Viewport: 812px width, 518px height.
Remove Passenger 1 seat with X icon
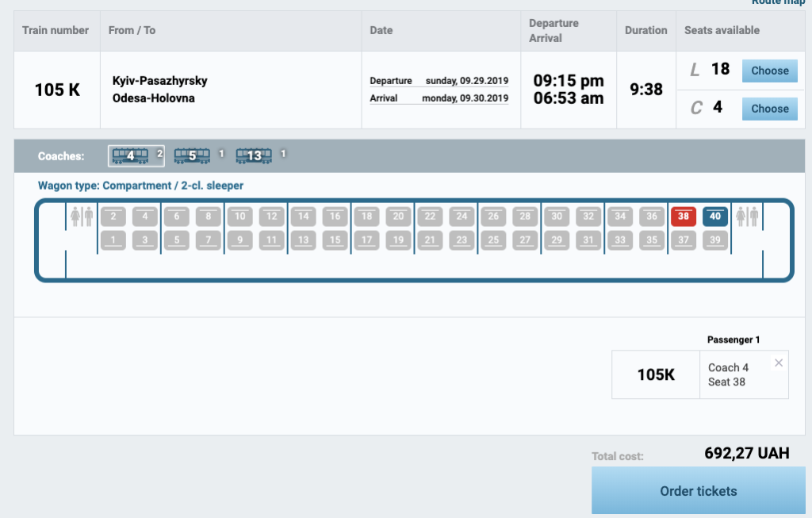[778, 363]
